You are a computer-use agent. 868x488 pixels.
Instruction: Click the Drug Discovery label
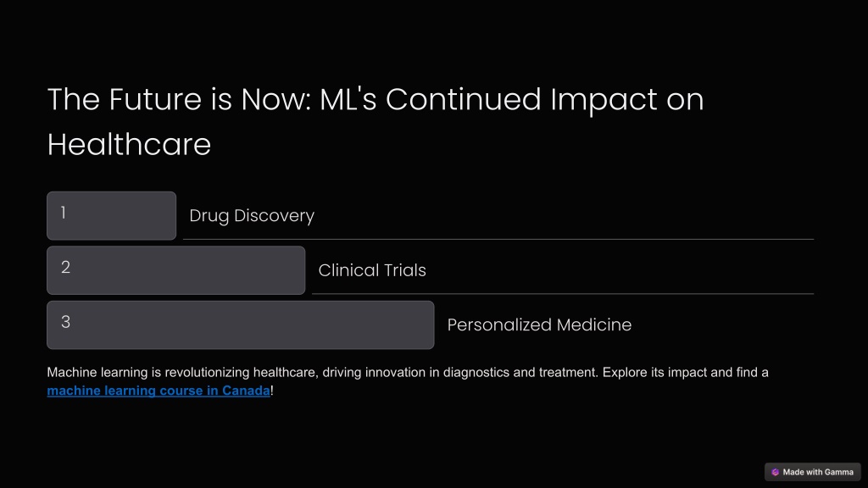coord(252,216)
